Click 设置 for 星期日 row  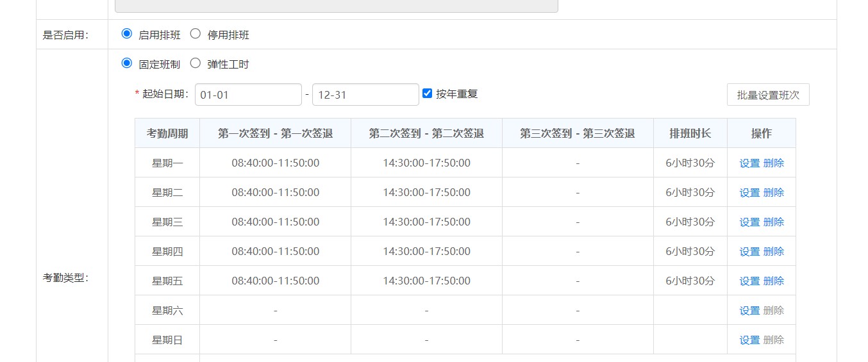(749, 340)
